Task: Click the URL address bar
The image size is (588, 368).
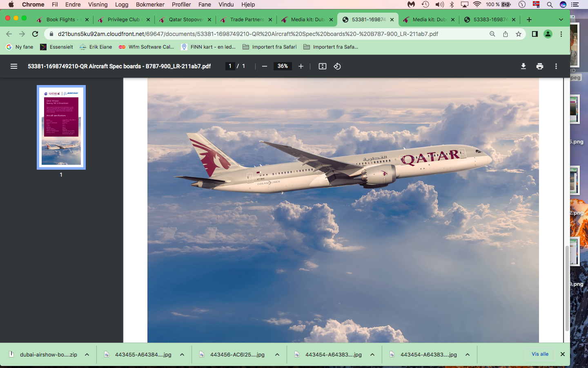Action: [x=247, y=34]
